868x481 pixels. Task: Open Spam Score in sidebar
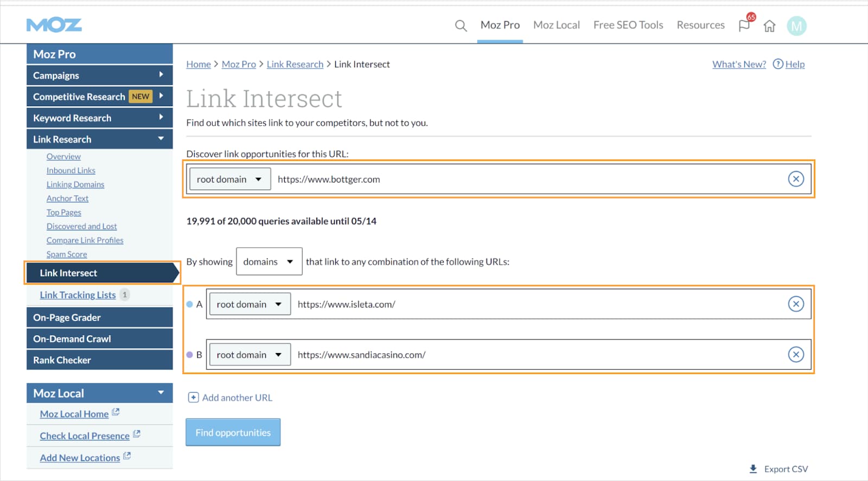coord(67,254)
